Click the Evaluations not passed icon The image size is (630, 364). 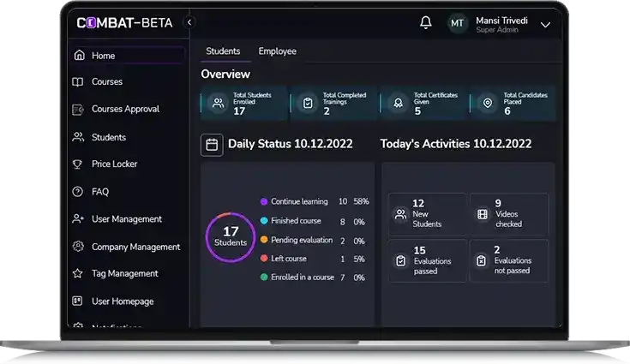[482, 261]
